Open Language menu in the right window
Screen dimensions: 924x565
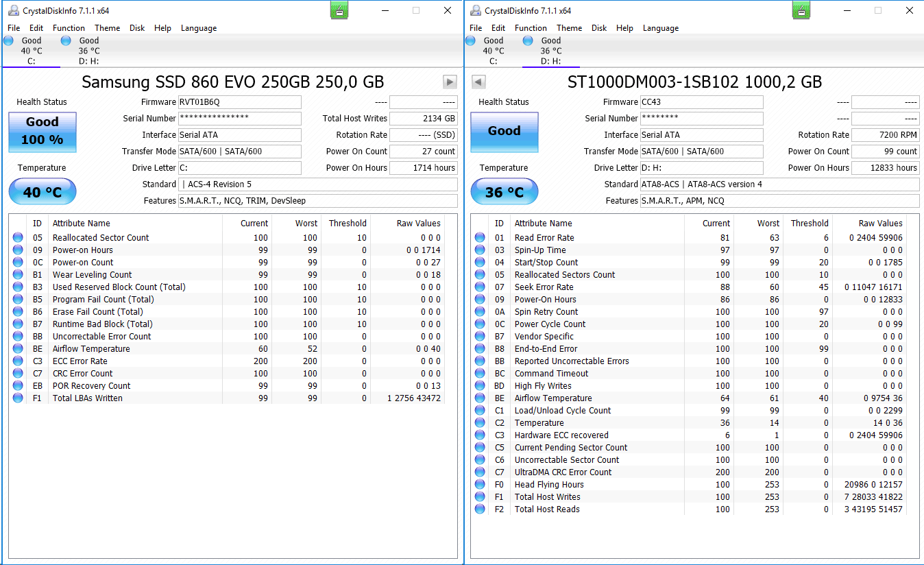pos(661,28)
